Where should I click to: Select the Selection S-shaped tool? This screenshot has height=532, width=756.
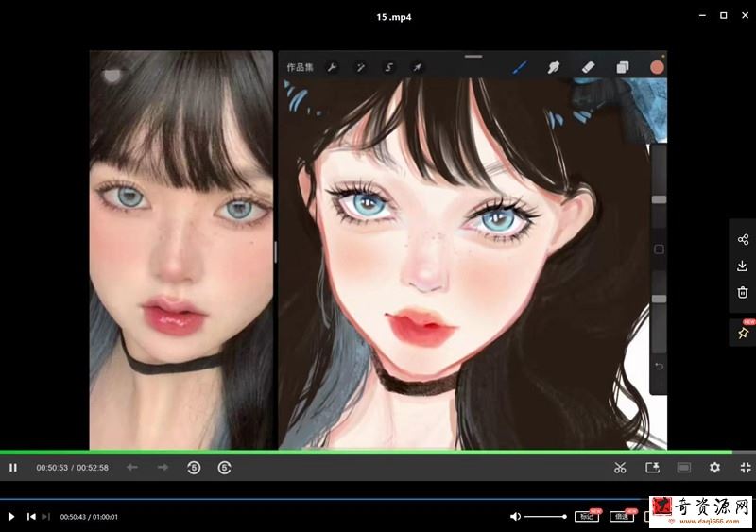tap(388, 67)
